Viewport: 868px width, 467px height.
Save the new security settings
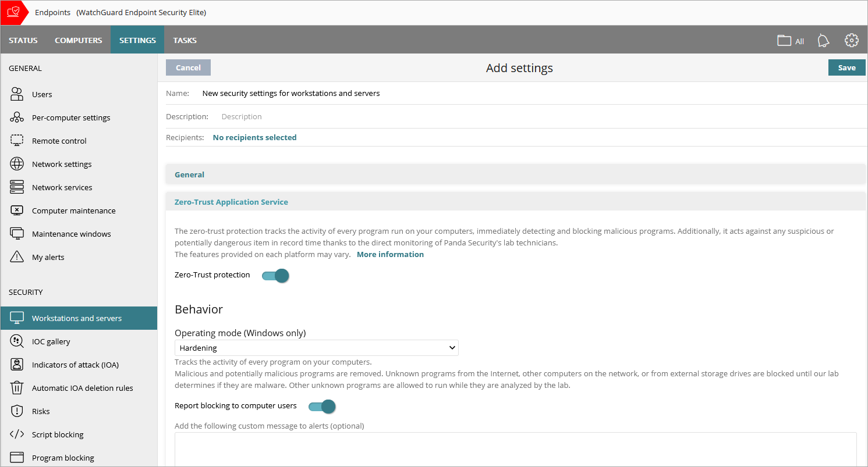[846, 67]
